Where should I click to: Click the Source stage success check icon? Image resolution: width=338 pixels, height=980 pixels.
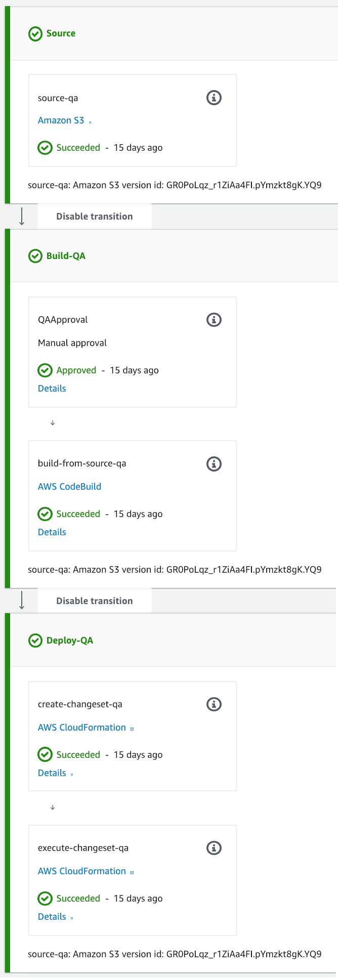35,33
